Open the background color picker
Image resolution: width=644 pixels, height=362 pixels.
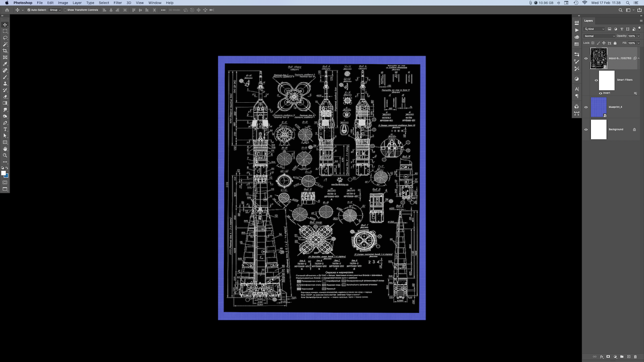7,176
